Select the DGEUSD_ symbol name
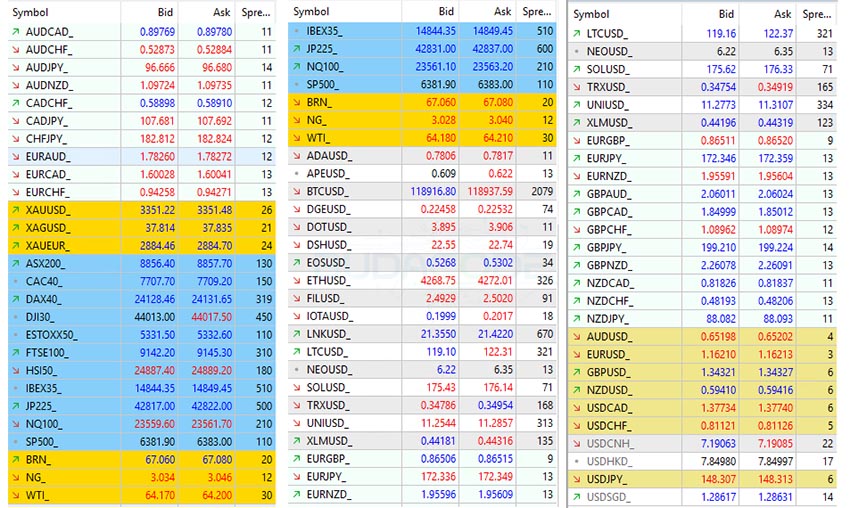The width and height of the screenshot is (850, 508). click(329, 210)
